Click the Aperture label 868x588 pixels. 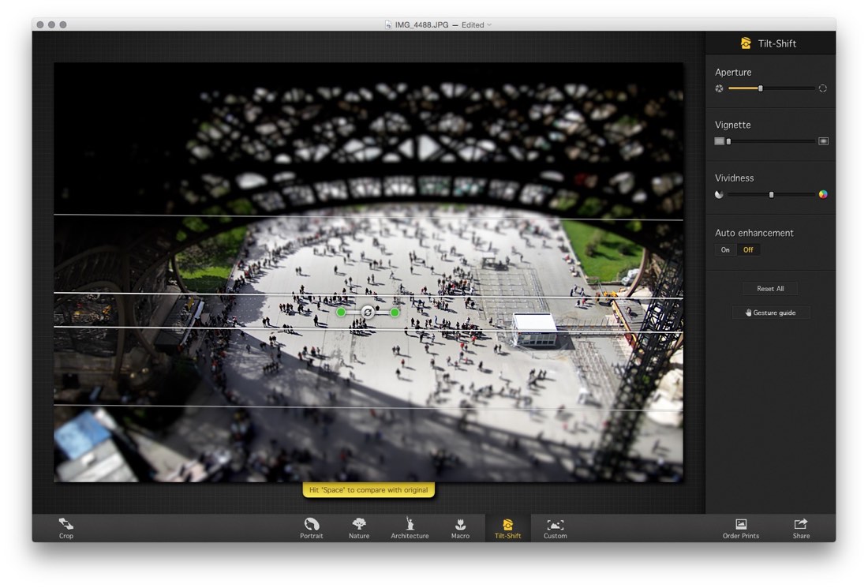pyautogui.click(x=733, y=72)
